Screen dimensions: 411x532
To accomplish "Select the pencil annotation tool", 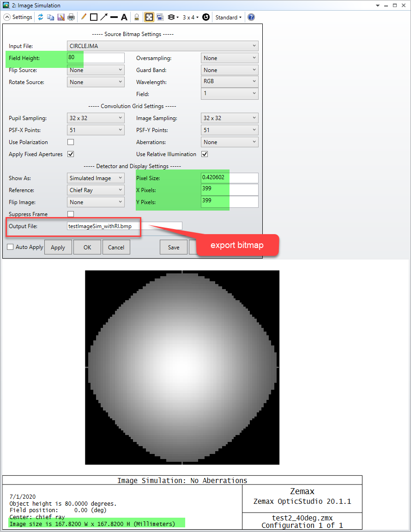I will [x=84, y=17].
